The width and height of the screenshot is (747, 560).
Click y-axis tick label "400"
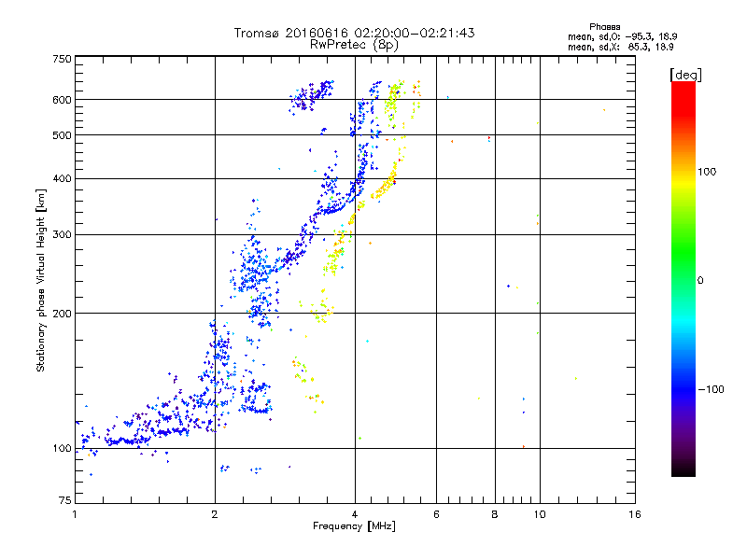pos(62,179)
